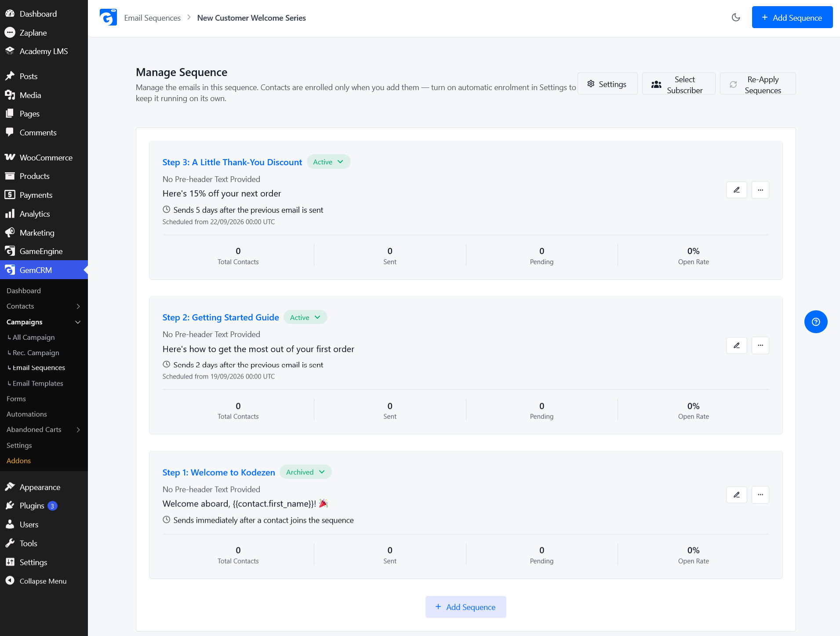Viewport: 840px width, 636px height.
Task: Edit Step 1 Welcome to Kodezen
Action: (x=737, y=495)
